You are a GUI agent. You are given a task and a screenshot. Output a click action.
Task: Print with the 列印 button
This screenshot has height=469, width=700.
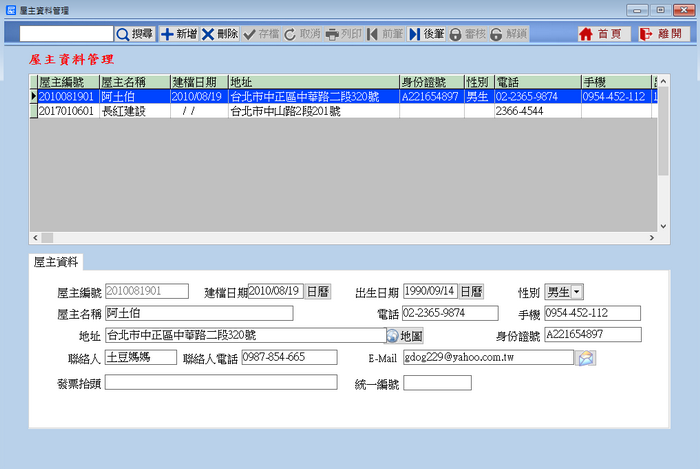(x=343, y=34)
